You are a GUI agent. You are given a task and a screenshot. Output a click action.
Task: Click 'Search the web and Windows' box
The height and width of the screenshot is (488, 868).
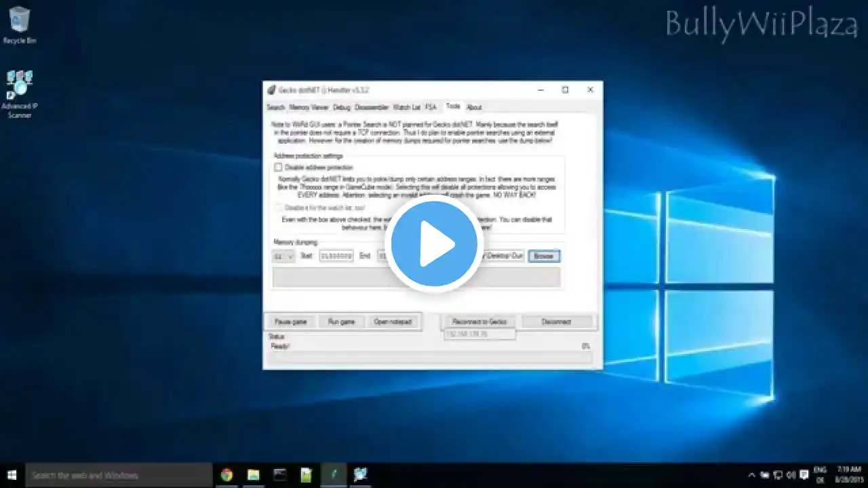(x=119, y=475)
